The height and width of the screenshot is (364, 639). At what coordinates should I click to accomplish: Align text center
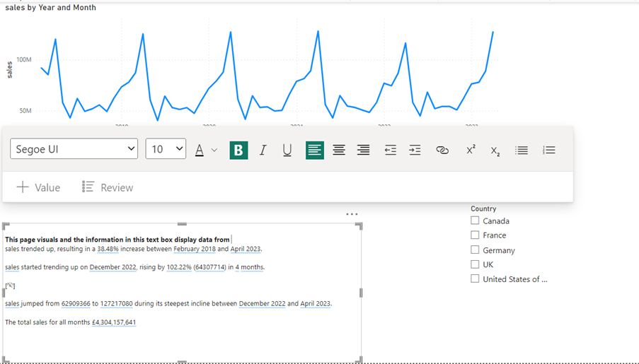(x=339, y=150)
